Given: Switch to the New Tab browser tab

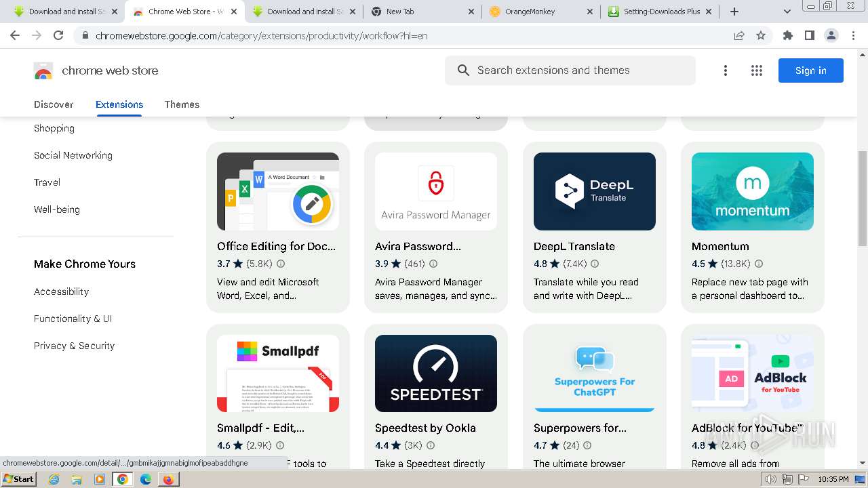Looking at the screenshot, I should pyautogui.click(x=422, y=12).
